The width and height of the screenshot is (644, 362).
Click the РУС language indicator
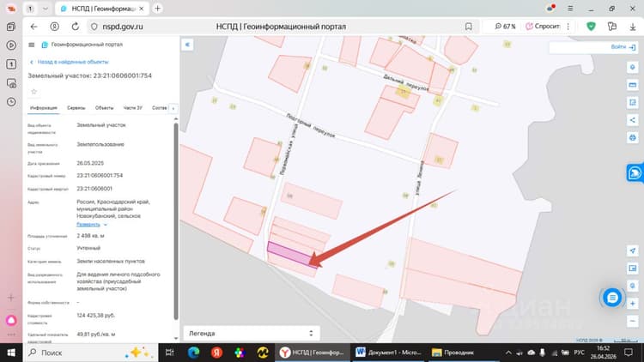[x=579, y=353]
